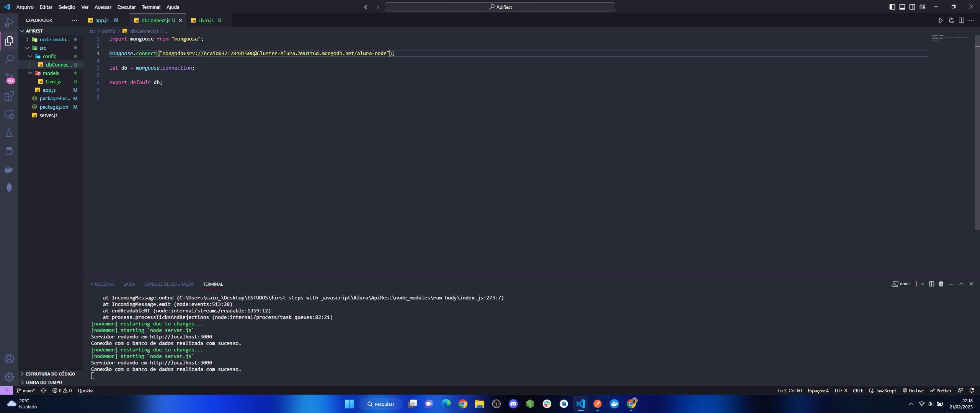980x413 pixels.
Task: Split the terminal panel
Action: [931, 284]
